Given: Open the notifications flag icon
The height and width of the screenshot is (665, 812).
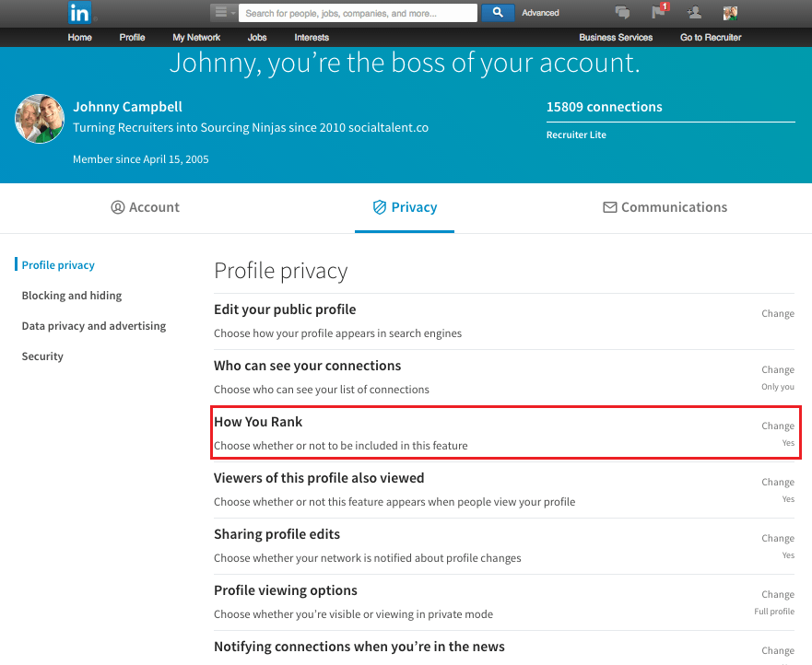Looking at the screenshot, I should (660, 11).
